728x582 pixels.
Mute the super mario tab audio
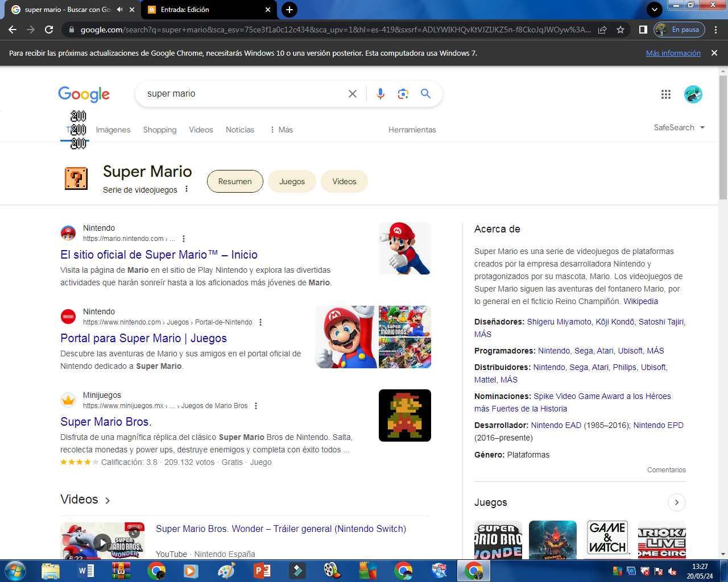click(120, 10)
